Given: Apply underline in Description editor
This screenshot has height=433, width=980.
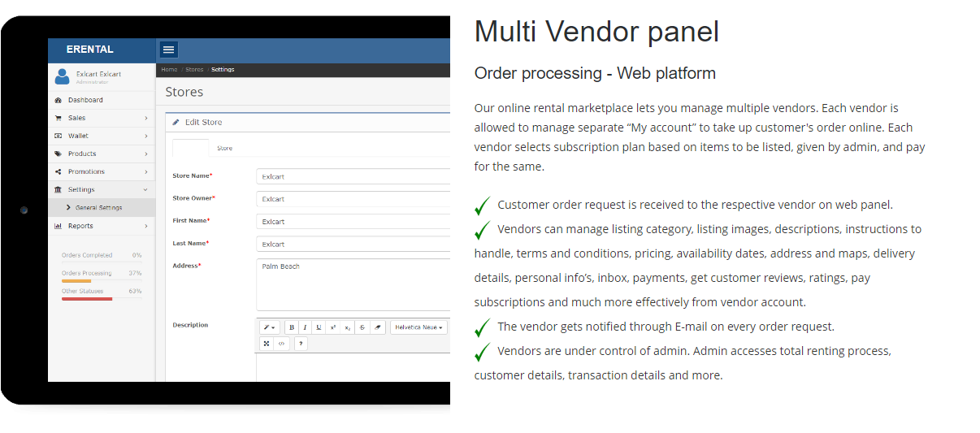Looking at the screenshot, I should coord(319,327).
